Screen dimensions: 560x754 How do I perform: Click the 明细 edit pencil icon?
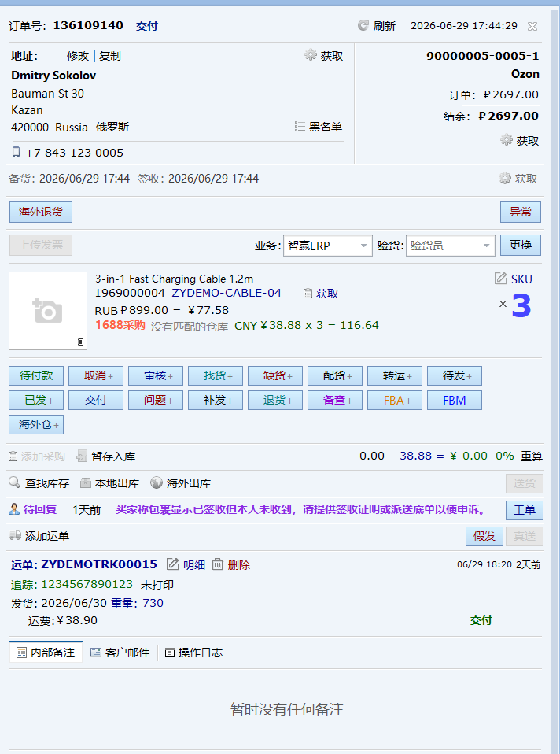click(172, 564)
